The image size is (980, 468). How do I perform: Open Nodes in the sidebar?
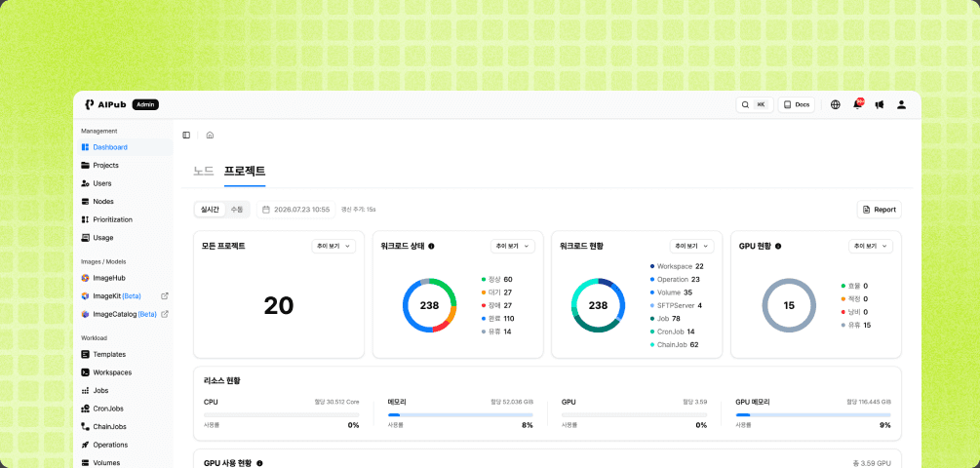click(x=126, y=202)
